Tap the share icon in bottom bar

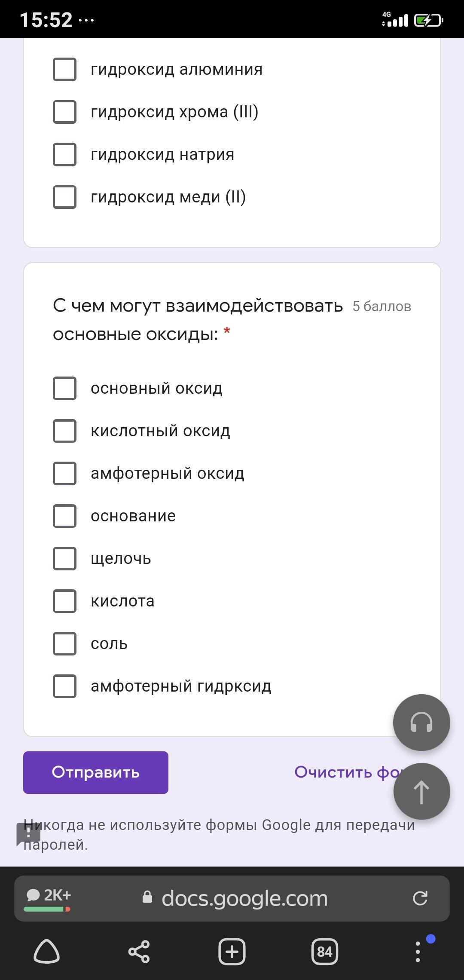(x=139, y=951)
